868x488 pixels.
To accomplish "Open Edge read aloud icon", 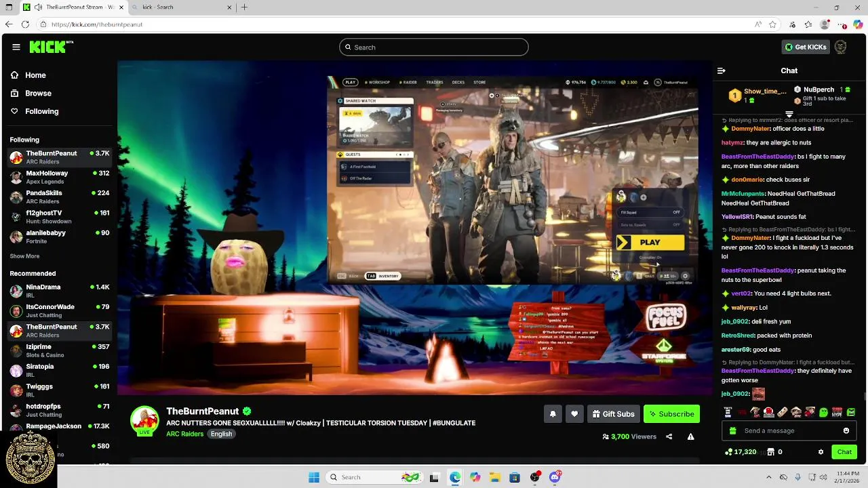I will (758, 24).
